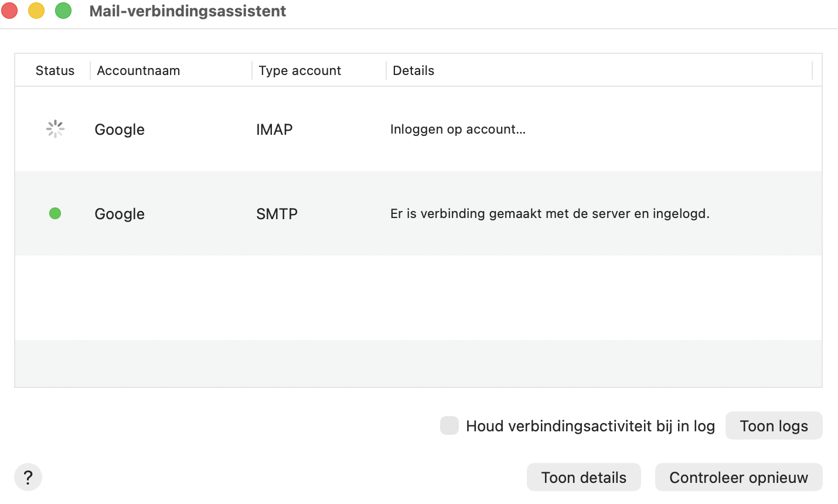This screenshot has width=838, height=504.
Task: Click the green status dot for Google SMTP
Action: click(x=54, y=213)
